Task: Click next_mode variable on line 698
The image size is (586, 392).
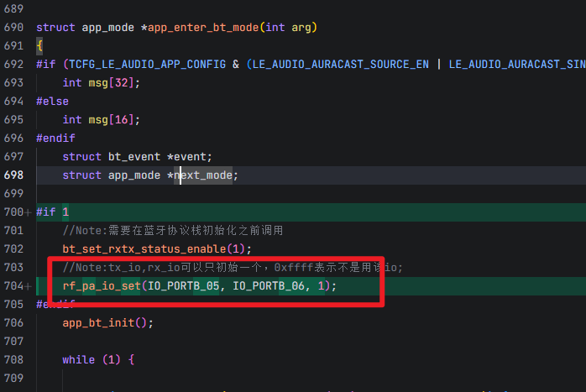Action: coord(203,175)
